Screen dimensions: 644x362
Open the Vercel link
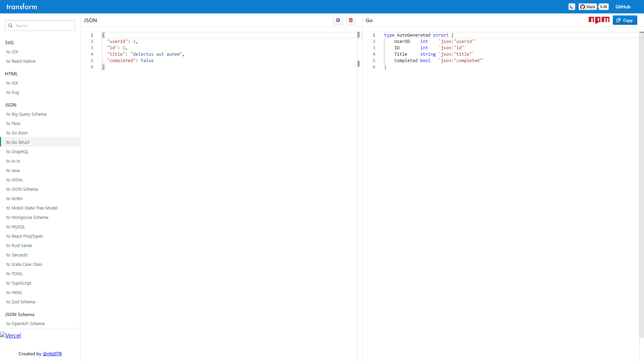pos(10,336)
